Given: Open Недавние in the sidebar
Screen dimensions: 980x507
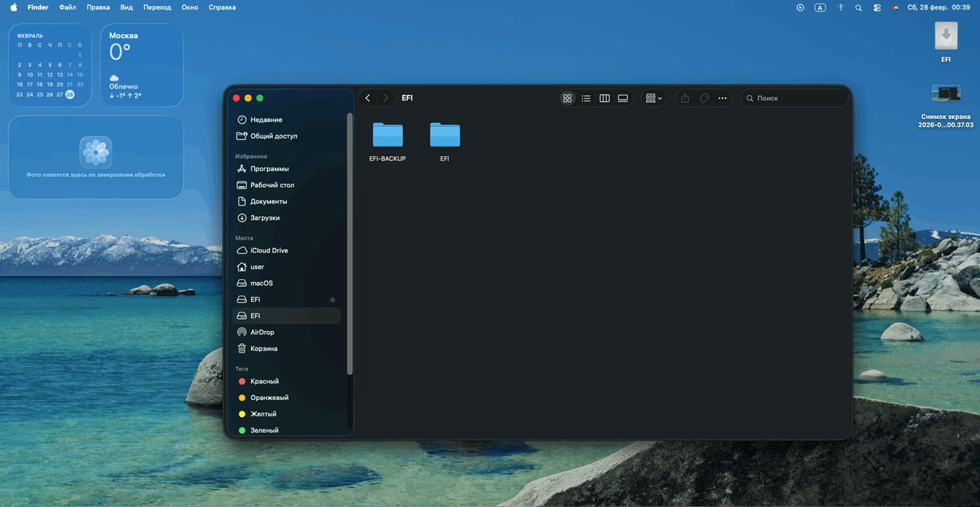Looking at the screenshot, I should pyautogui.click(x=286, y=120).
